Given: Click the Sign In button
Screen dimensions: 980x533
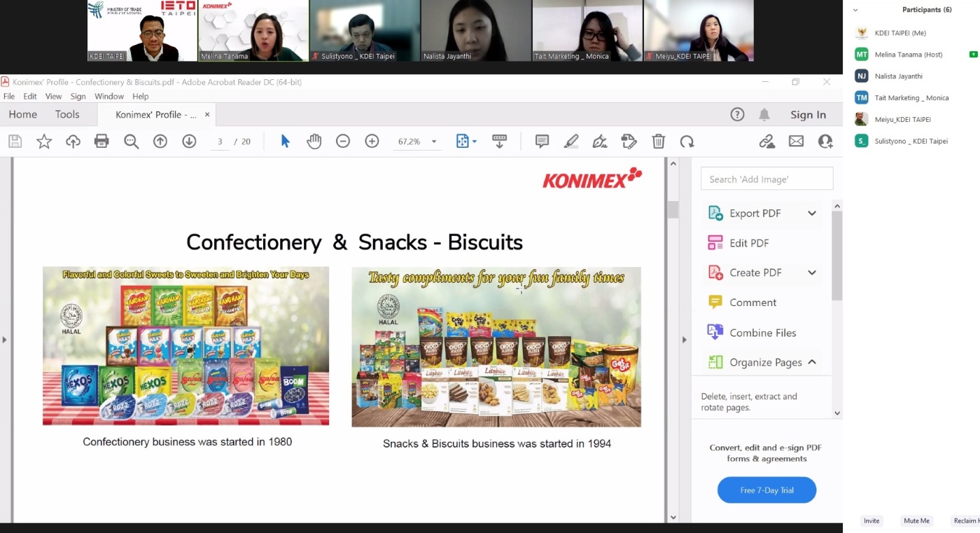Looking at the screenshot, I should tap(808, 115).
